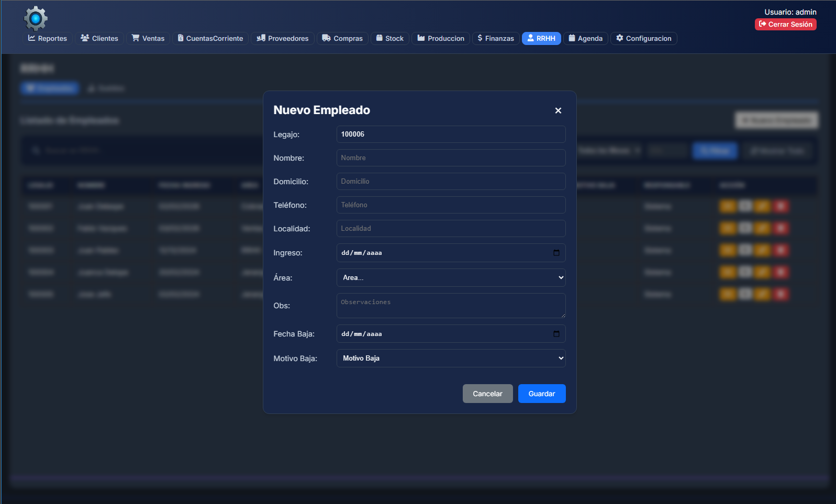Click the Cancelar button
This screenshot has width=836, height=504.
pyautogui.click(x=488, y=394)
